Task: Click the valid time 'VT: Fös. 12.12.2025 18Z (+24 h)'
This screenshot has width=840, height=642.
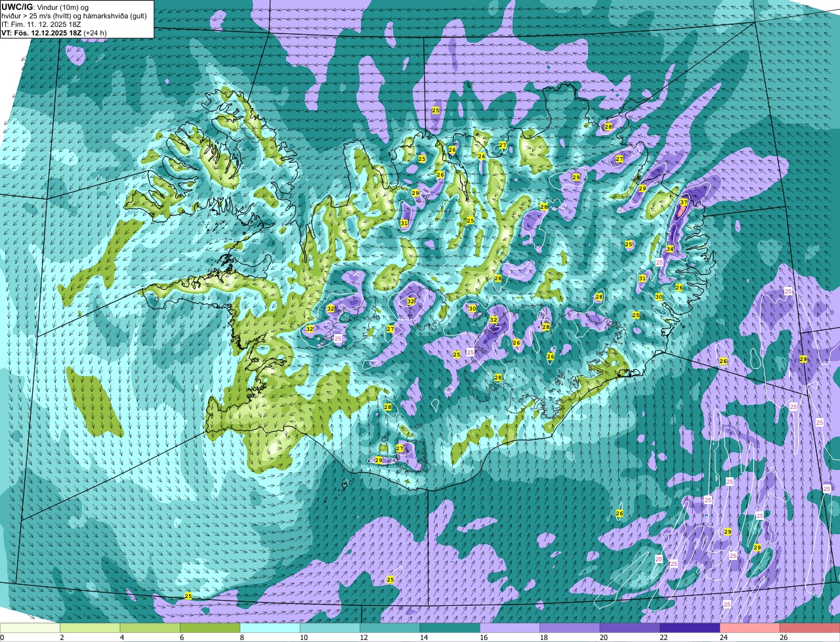Action: 54,32
